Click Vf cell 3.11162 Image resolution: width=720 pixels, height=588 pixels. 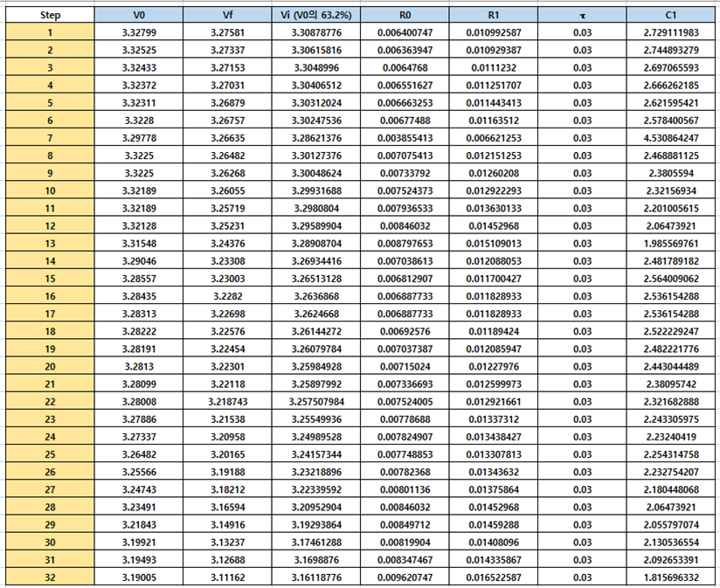(x=227, y=578)
